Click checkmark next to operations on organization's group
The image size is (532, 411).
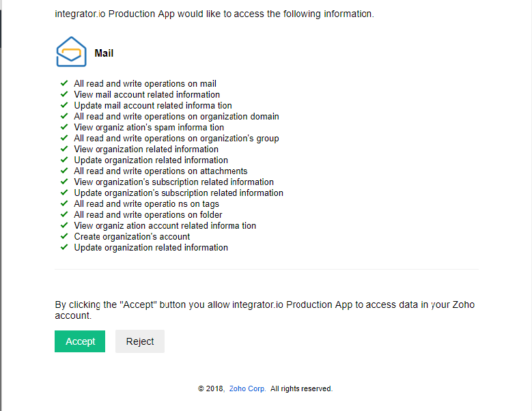pyautogui.click(x=64, y=138)
